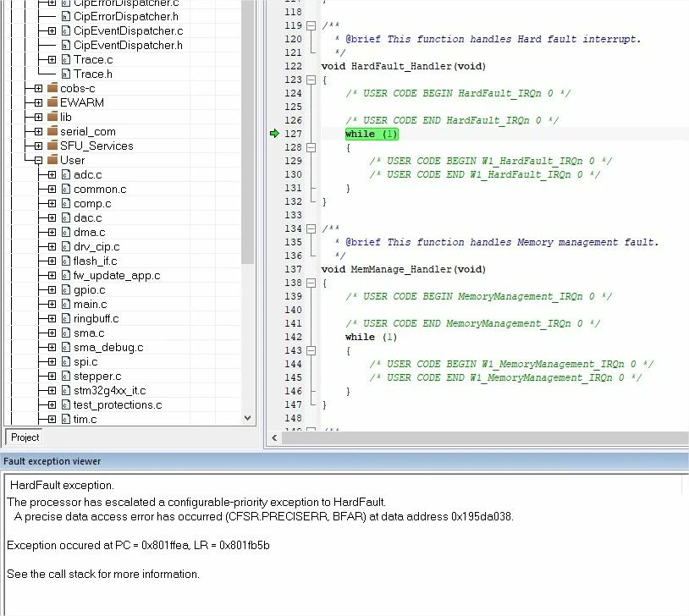Select the Project tab
Viewport: 689px width, 616px height.
[25, 437]
